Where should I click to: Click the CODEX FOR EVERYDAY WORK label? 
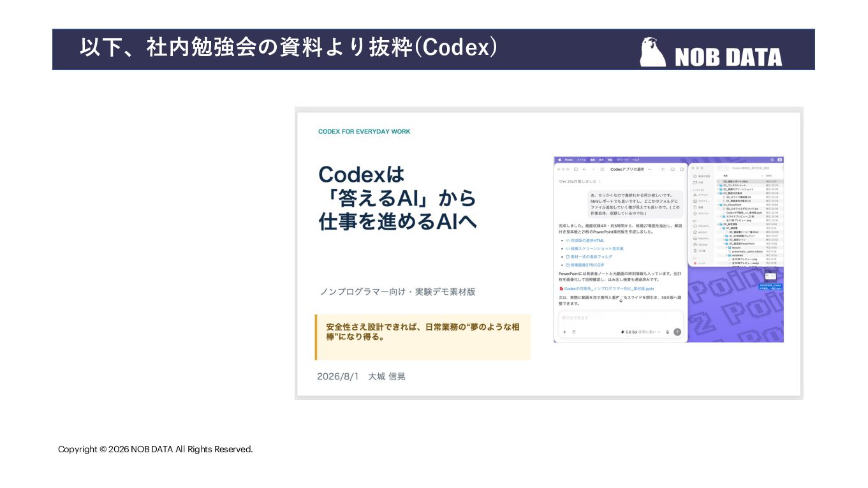[364, 131]
